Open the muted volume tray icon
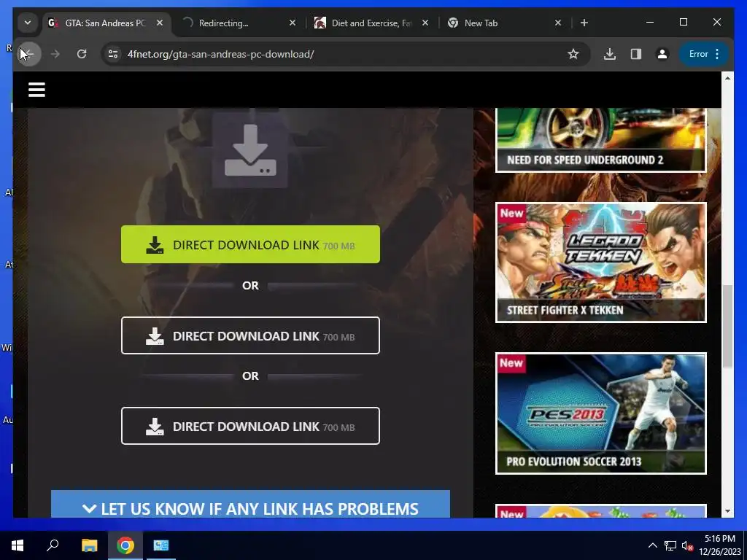The image size is (747, 560). click(687, 545)
